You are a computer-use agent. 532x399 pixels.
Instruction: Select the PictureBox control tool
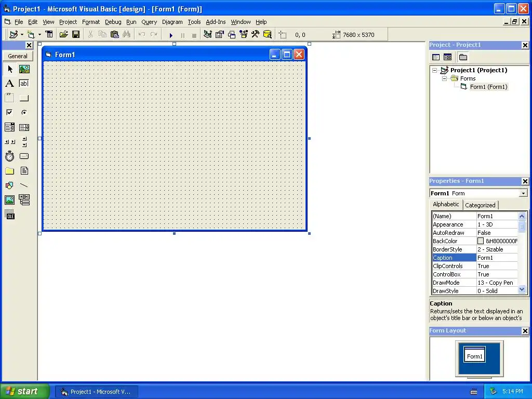tap(24, 69)
